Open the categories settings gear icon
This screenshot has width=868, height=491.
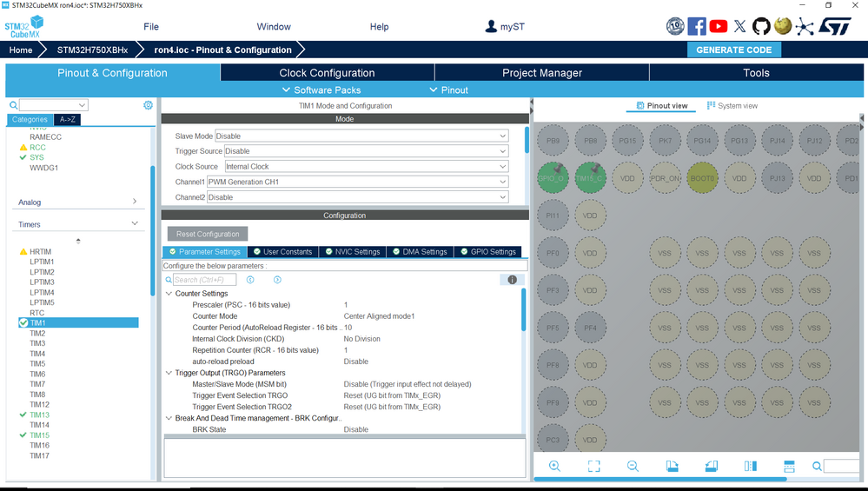(148, 104)
